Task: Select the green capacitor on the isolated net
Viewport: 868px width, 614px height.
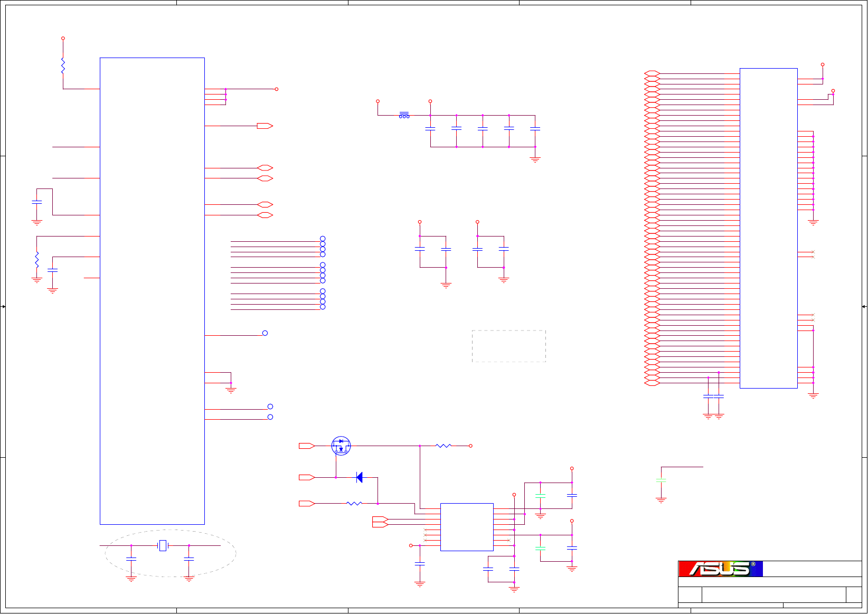Action: tap(661, 480)
